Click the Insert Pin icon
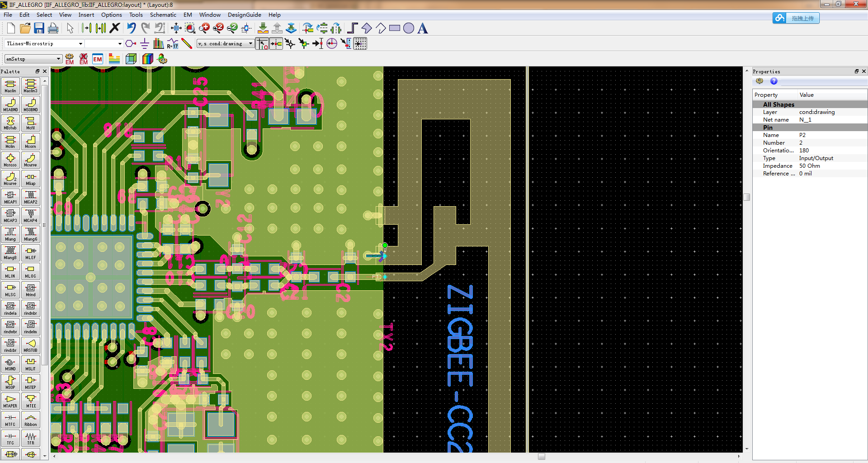 click(131, 43)
